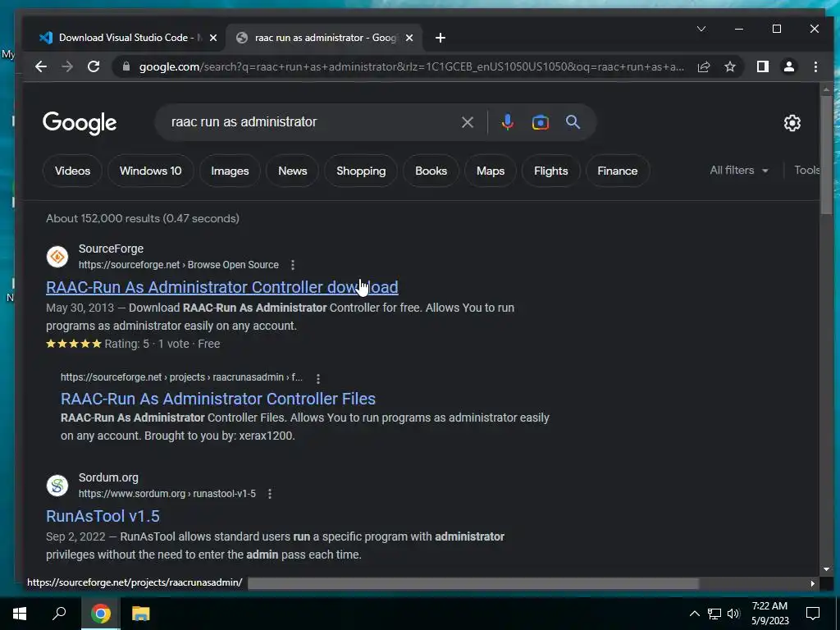
Task: Open options for Sordum.org result
Action: [270, 494]
